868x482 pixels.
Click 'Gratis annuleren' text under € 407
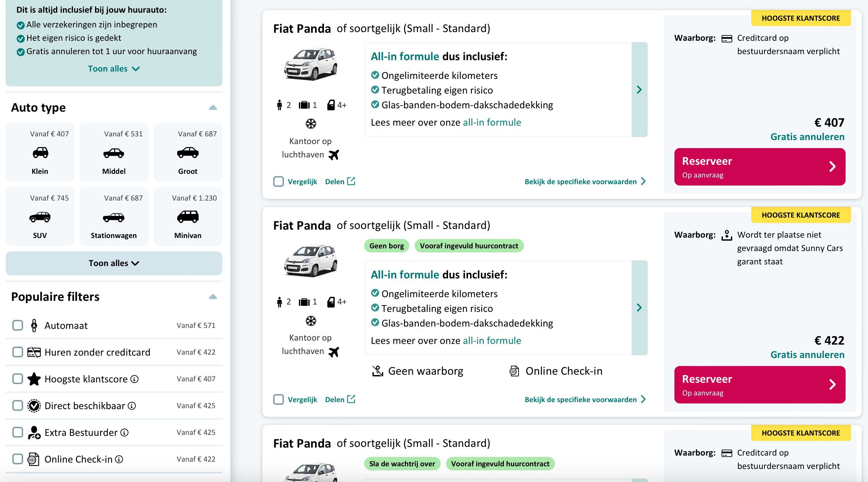(x=807, y=137)
